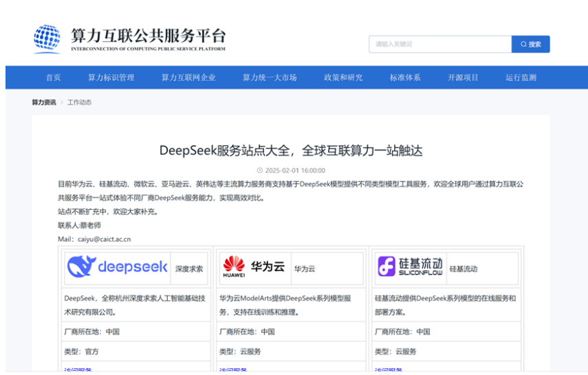Click 类型:云服务 in the 硅基流动 card
This screenshot has width=588, height=375.
coord(395,352)
